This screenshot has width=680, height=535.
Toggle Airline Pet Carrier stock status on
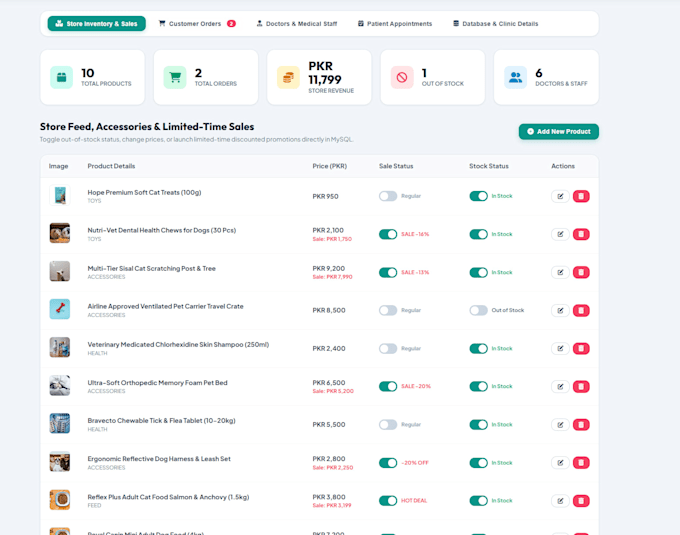tap(478, 310)
